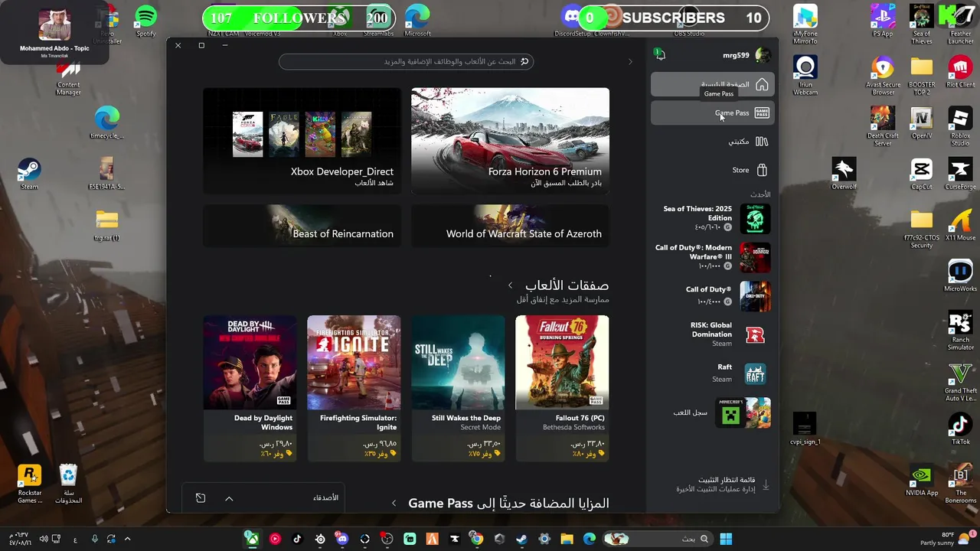This screenshot has height=551, width=980.
Task: Open Raft Steam game entry
Action: [712, 373]
